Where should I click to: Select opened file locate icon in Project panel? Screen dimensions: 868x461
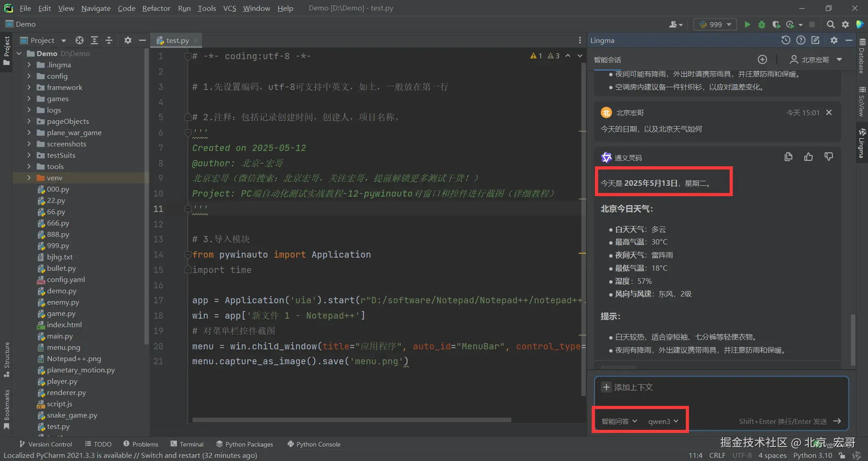coord(80,40)
